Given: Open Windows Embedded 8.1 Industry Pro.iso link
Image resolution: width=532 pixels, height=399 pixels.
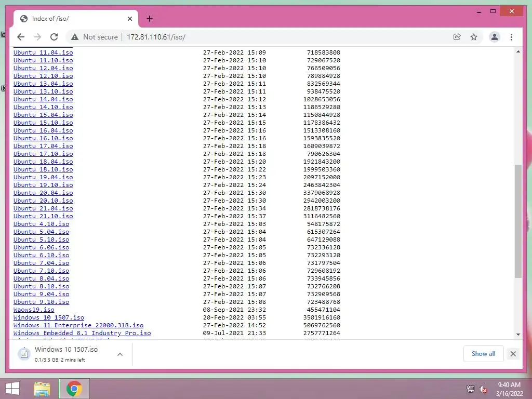Looking at the screenshot, I should (82, 334).
